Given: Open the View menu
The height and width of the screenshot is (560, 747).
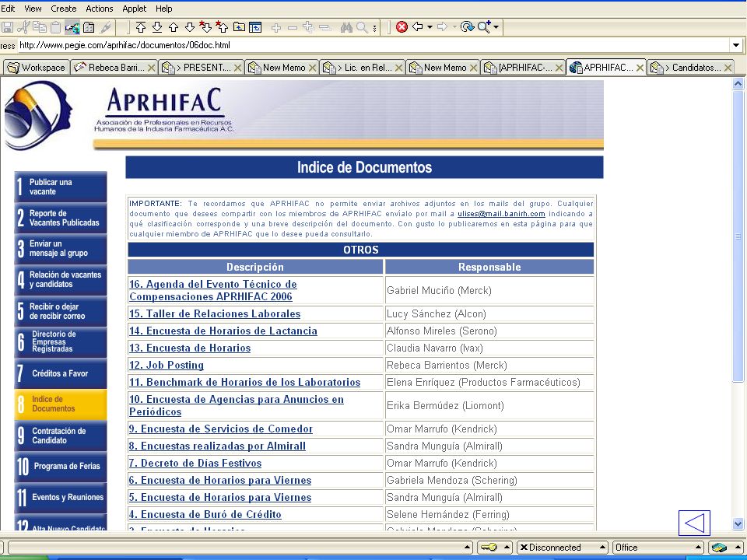Looking at the screenshot, I should (33, 9).
